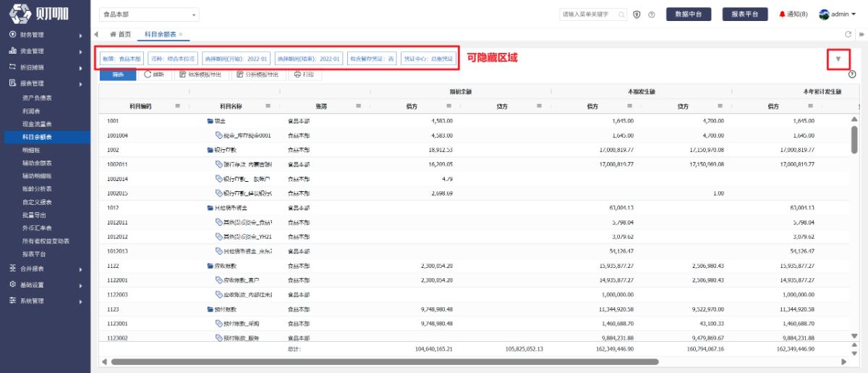The height and width of the screenshot is (373, 868).
Task: Open 所有者权益变动表 in the sidebar
Action: 45,241
